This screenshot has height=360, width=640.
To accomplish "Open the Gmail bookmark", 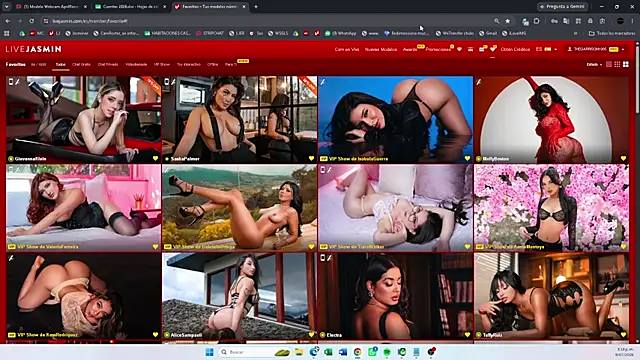I will [x=488, y=33].
